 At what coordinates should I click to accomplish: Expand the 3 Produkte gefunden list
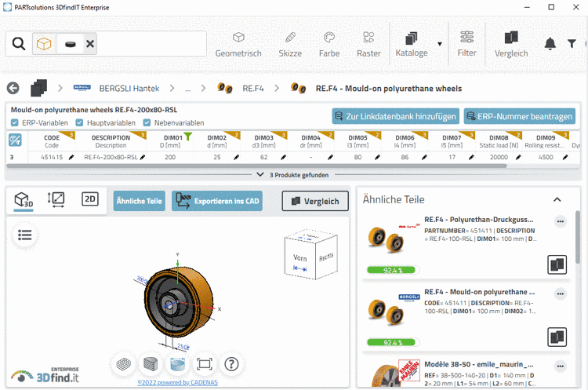pos(260,175)
